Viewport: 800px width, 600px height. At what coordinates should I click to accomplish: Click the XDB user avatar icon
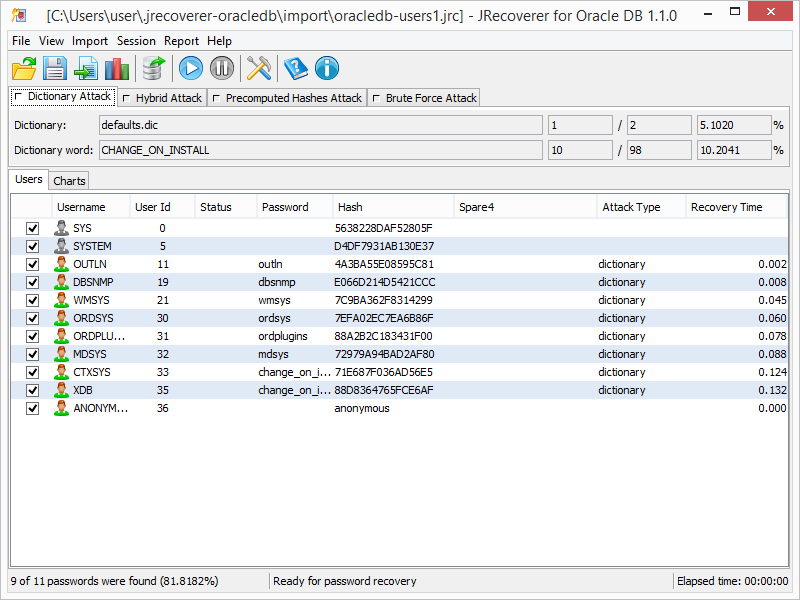tap(61, 390)
